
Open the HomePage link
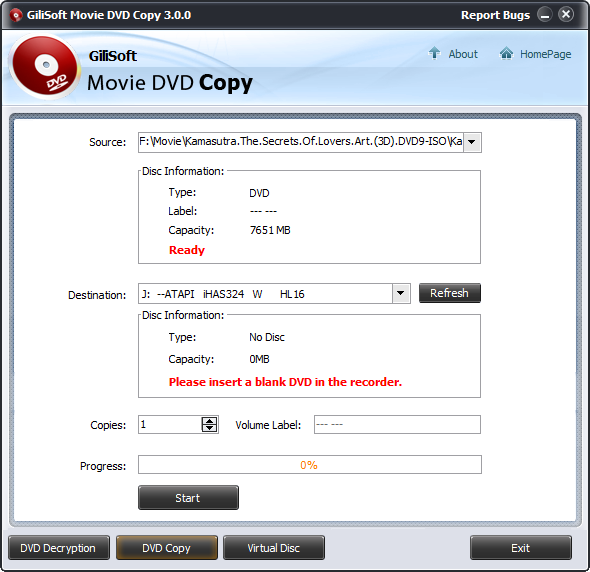[546, 54]
